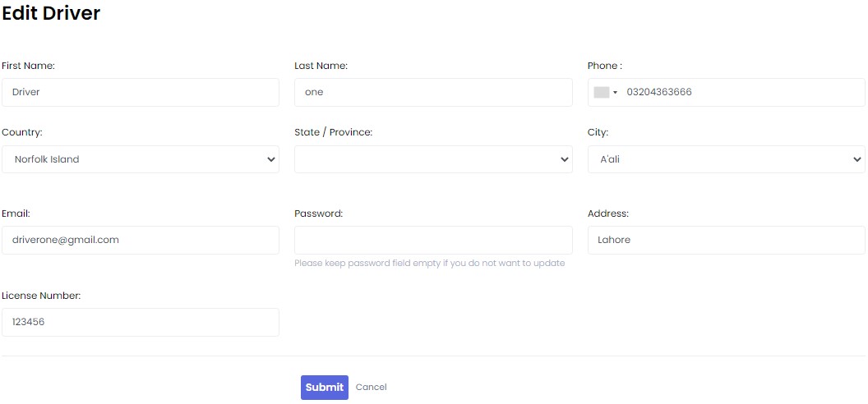Focus the Address field containing Lahore
Image resolution: width=868 pixels, height=404 pixels.
tap(726, 241)
